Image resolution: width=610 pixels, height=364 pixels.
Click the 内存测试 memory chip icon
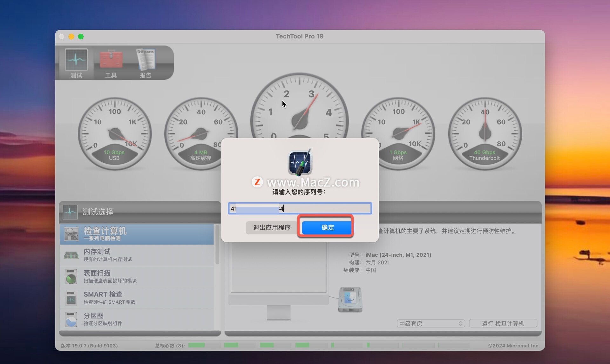(71, 255)
